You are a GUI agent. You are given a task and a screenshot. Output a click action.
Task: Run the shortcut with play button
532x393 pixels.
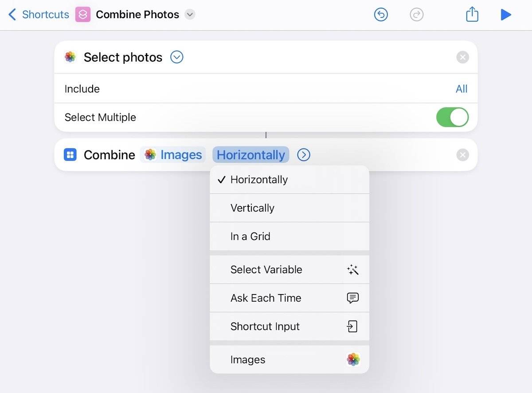506,15
